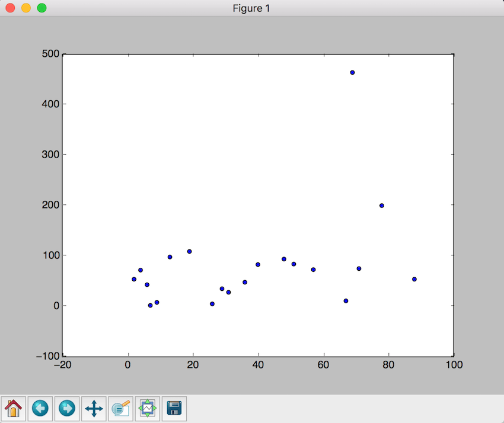This screenshot has width=504, height=423.
Task: Close the Figure 1 window
Action: coord(10,8)
